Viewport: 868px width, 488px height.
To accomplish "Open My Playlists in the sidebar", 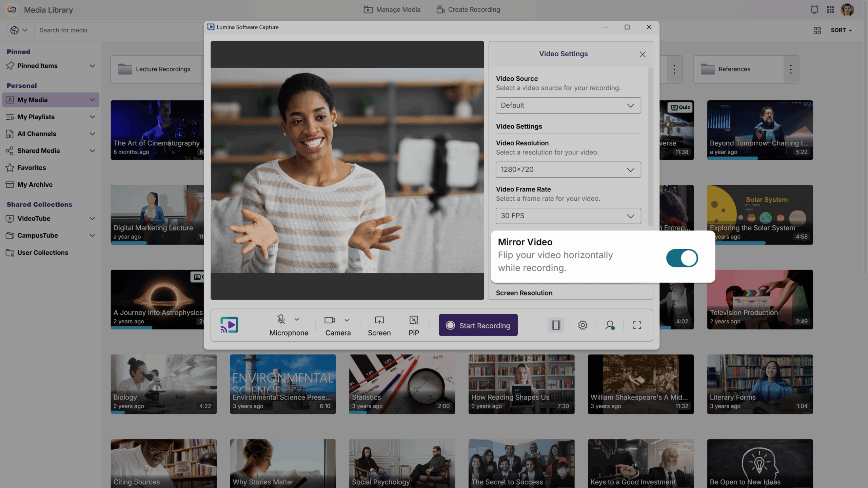I will (x=36, y=117).
